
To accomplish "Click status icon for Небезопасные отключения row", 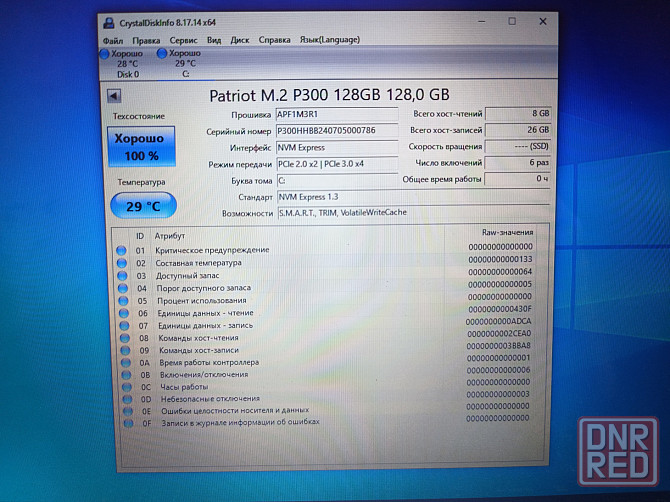I will coord(127,399).
